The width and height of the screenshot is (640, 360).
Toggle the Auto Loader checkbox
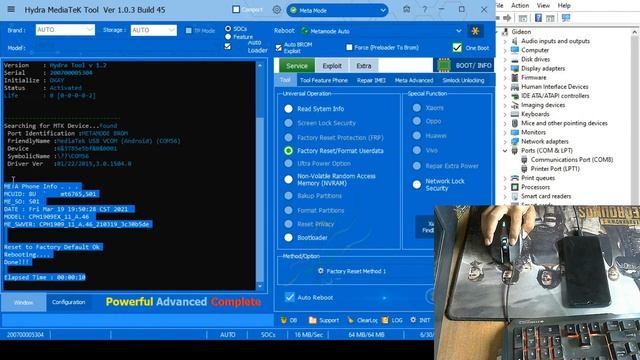228,47
